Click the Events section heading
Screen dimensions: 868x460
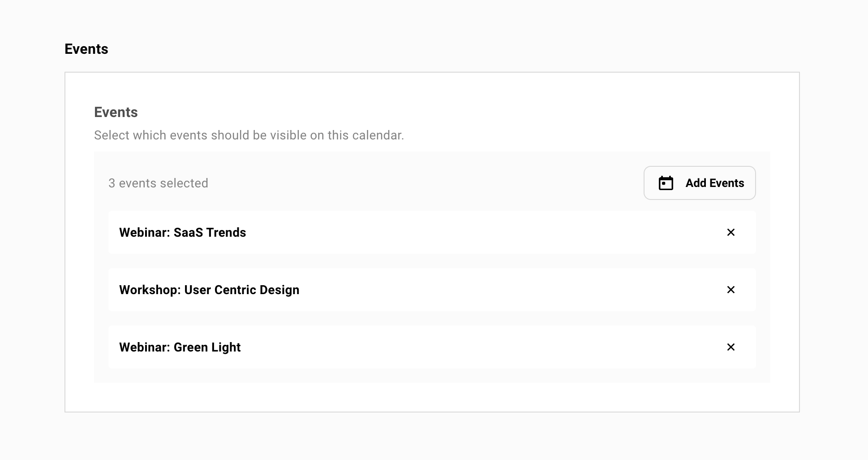tap(86, 49)
